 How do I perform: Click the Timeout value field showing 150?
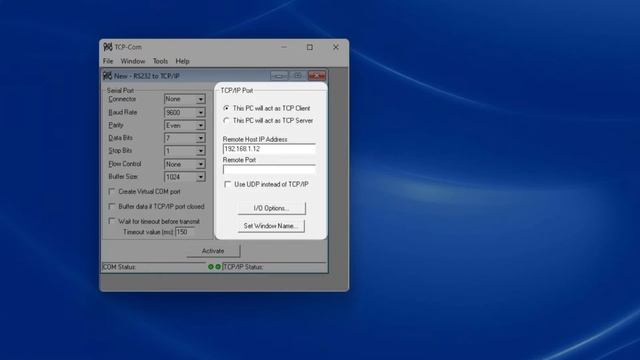(x=185, y=232)
